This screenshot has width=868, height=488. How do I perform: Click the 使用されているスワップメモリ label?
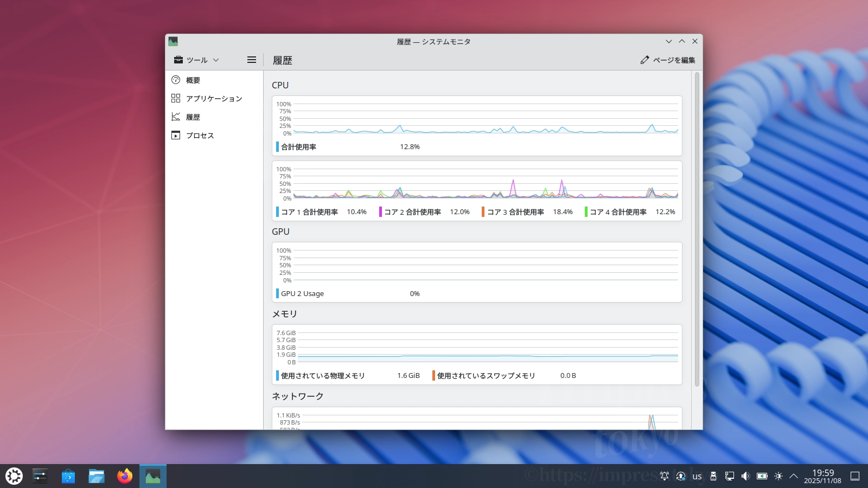pos(486,376)
